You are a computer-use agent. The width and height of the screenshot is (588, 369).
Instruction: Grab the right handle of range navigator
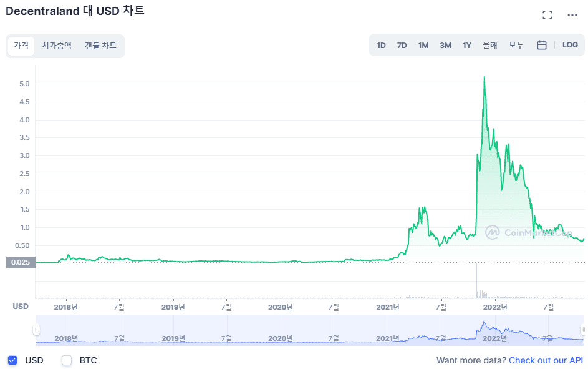click(x=583, y=330)
